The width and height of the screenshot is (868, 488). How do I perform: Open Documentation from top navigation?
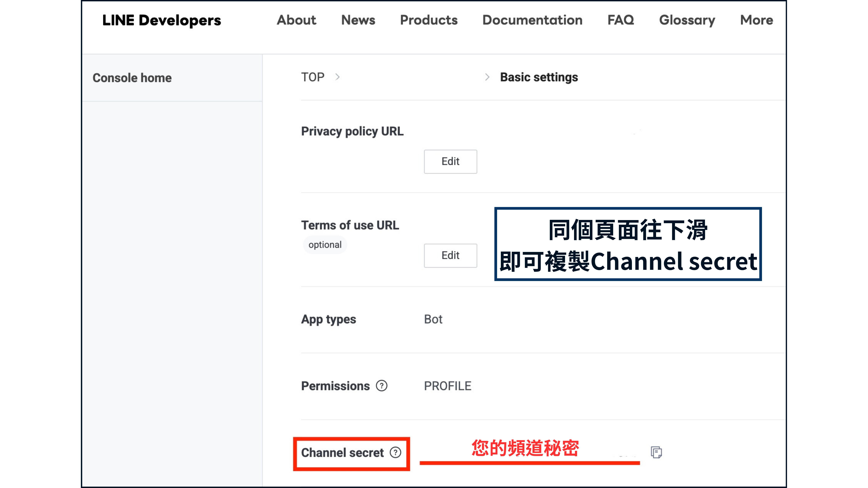coord(532,20)
